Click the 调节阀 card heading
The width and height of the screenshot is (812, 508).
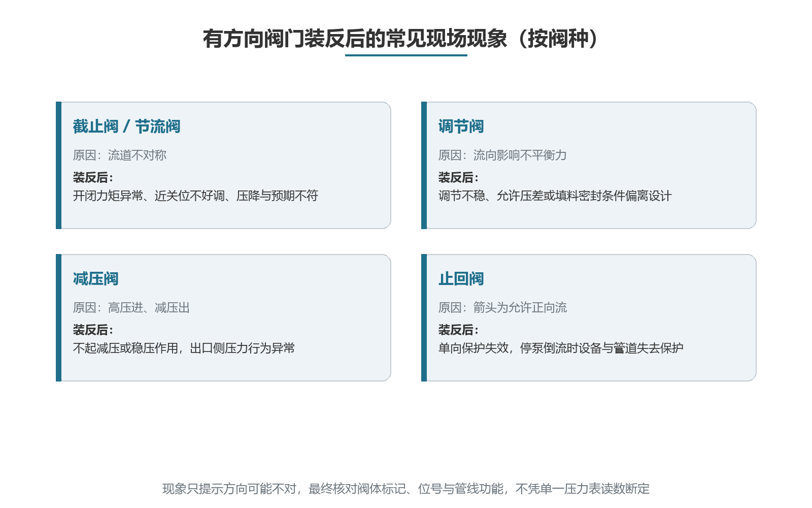coord(461,126)
